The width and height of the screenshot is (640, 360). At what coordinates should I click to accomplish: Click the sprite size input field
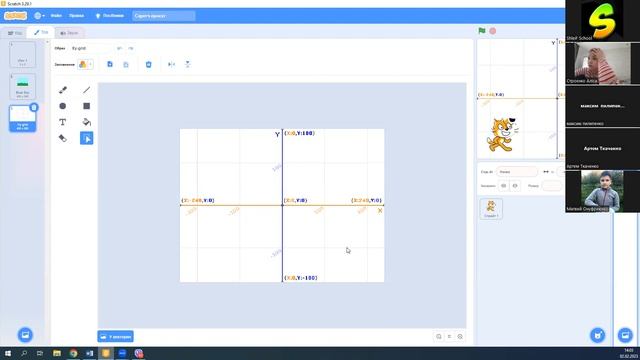pyautogui.click(x=552, y=186)
